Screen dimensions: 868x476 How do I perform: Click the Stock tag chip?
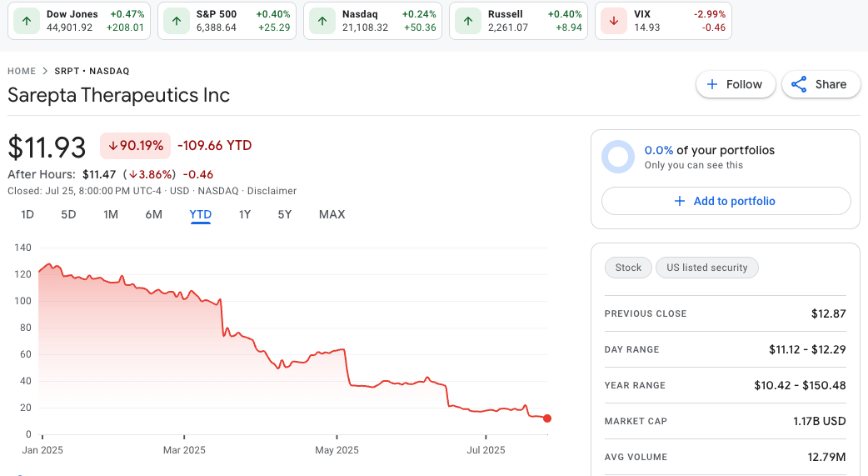pyautogui.click(x=628, y=268)
